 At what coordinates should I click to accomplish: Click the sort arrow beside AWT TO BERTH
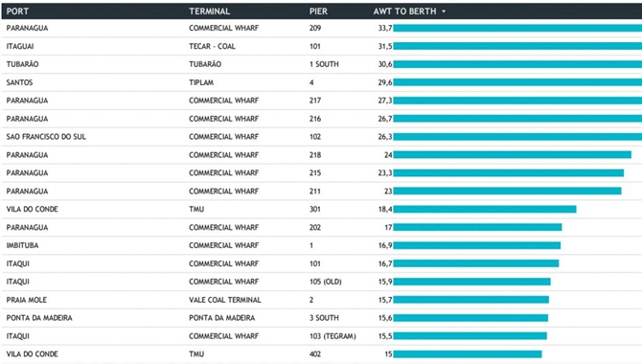pyautogui.click(x=444, y=11)
